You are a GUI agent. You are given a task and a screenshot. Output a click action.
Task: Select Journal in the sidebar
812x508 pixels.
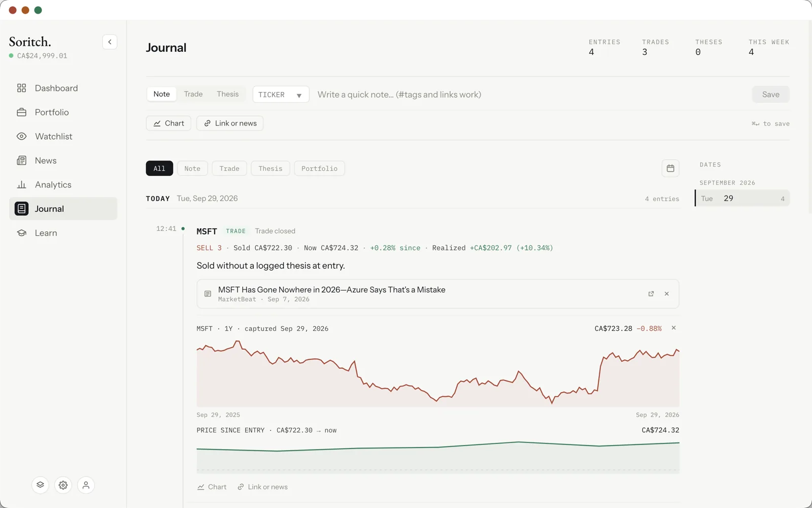[x=63, y=209]
